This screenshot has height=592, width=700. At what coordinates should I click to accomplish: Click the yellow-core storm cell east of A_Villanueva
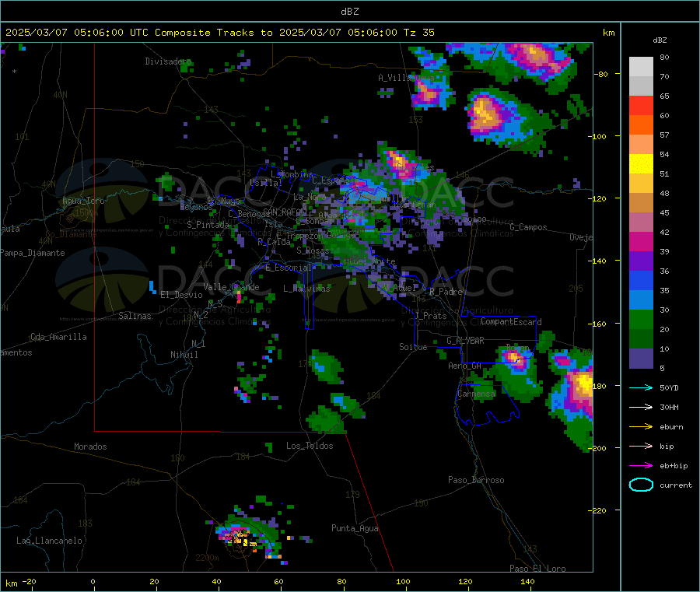485,114
